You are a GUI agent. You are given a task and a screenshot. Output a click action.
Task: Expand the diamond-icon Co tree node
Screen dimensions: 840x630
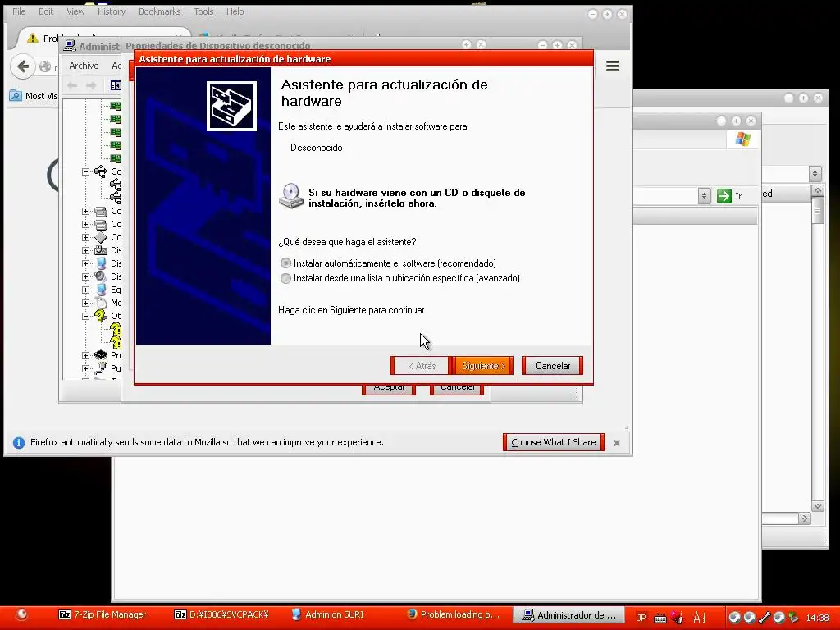point(85,237)
